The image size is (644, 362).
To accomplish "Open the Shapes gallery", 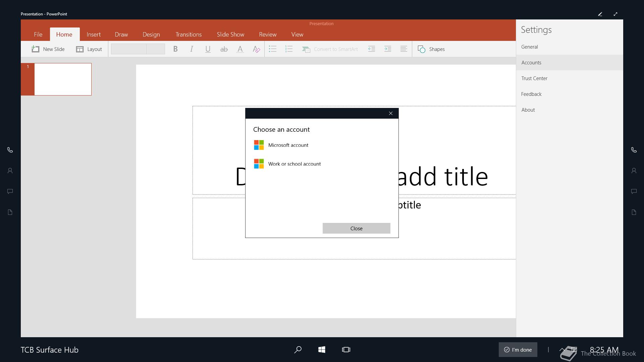I will coord(431,49).
